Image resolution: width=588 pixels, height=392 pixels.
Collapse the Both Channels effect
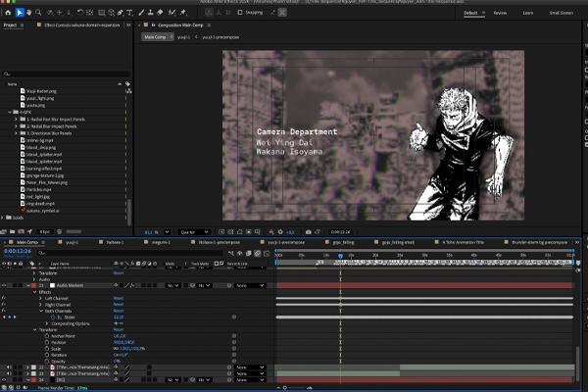41,311
